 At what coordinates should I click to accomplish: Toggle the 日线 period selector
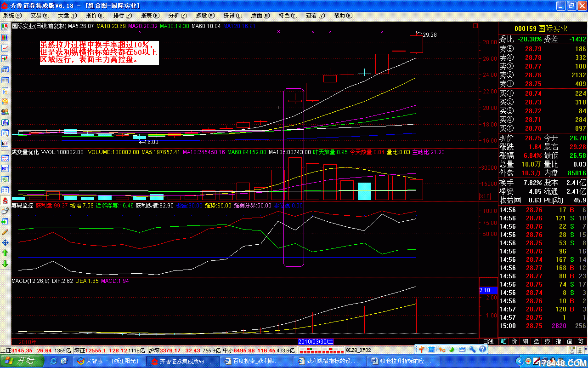point(488,341)
